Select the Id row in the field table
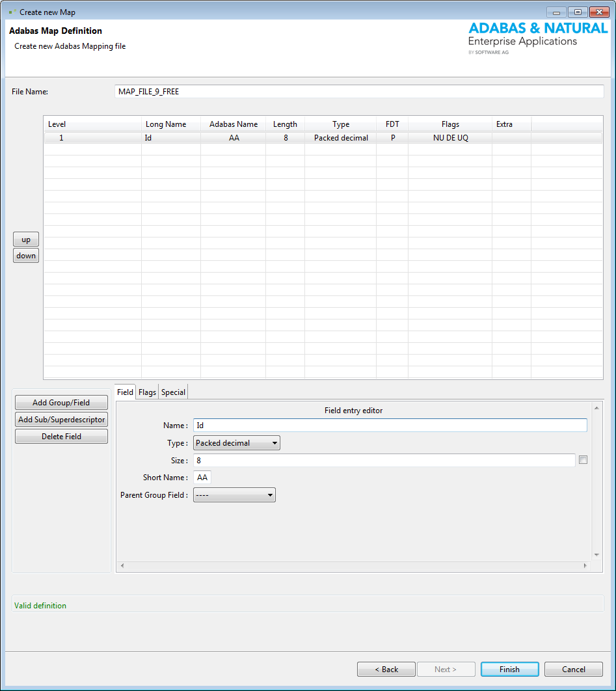The height and width of the screenshot is (691, 616). 260,137
